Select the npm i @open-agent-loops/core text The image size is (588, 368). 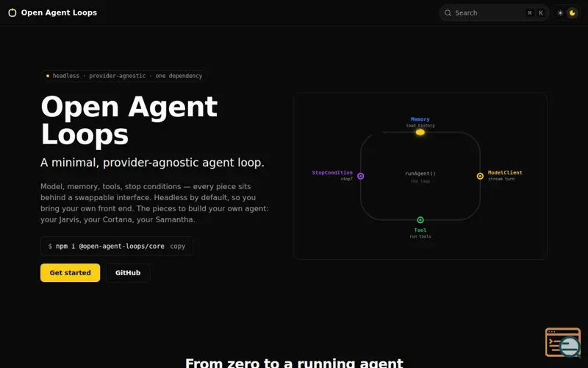click(110, 247)
